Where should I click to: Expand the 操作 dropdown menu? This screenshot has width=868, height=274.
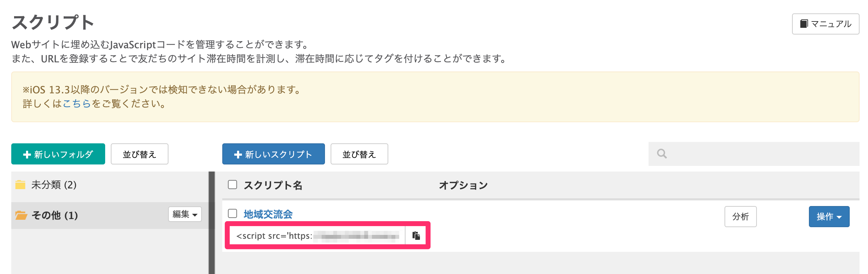[x=829, y=217]
